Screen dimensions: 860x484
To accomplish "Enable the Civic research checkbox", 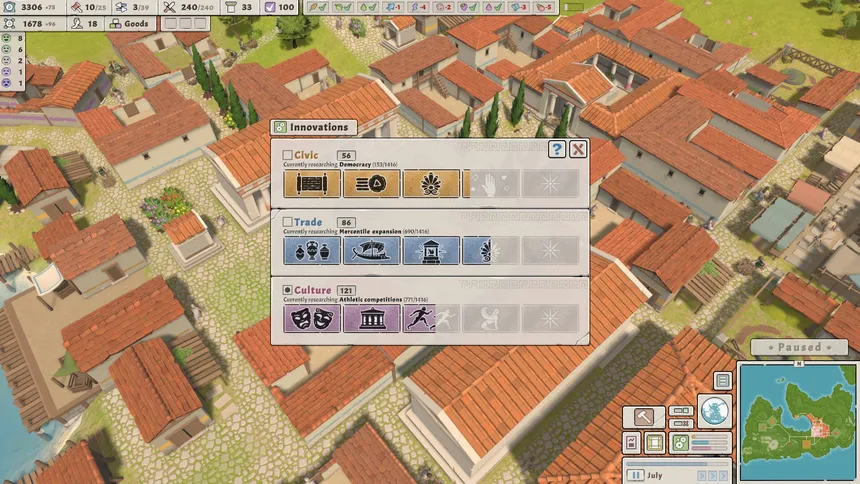I will [x=287, y=155].
